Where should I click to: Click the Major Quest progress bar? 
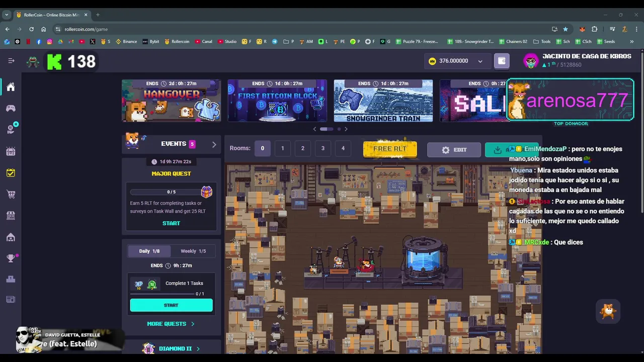[166, 192]
